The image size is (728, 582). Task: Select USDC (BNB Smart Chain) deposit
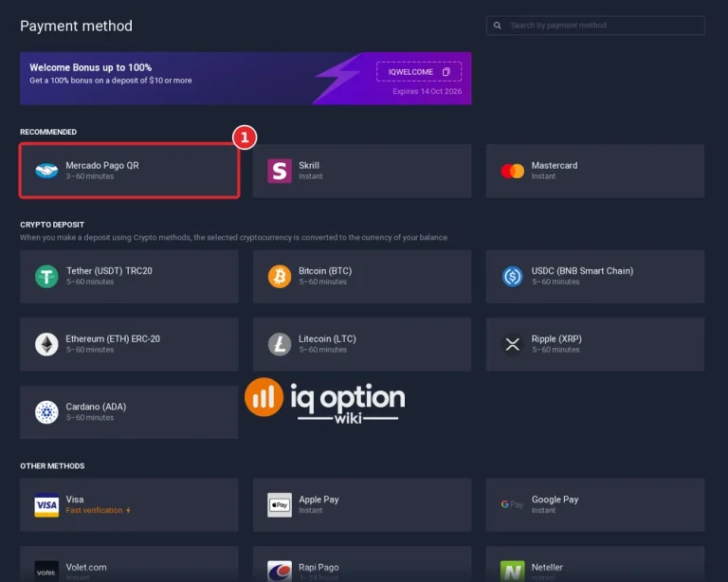pos(595,276)
